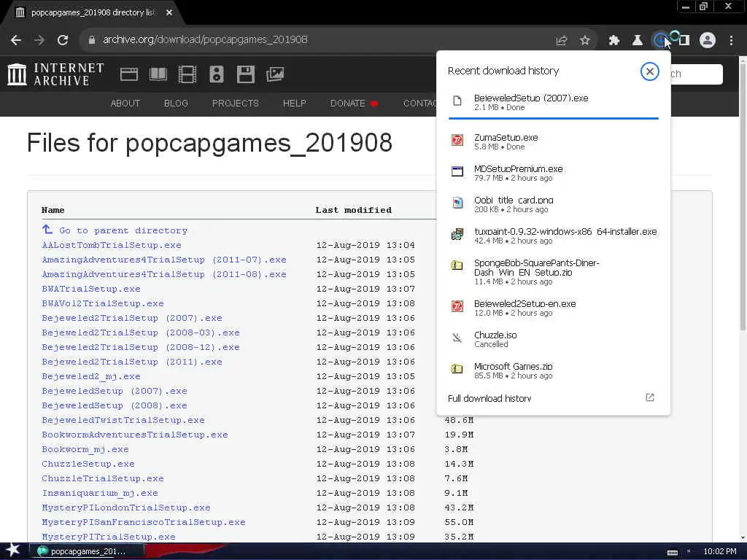The width and height of the screenshot is (747, 560).
Task: Open the ABOUT menu item
Action: (125, 104)
